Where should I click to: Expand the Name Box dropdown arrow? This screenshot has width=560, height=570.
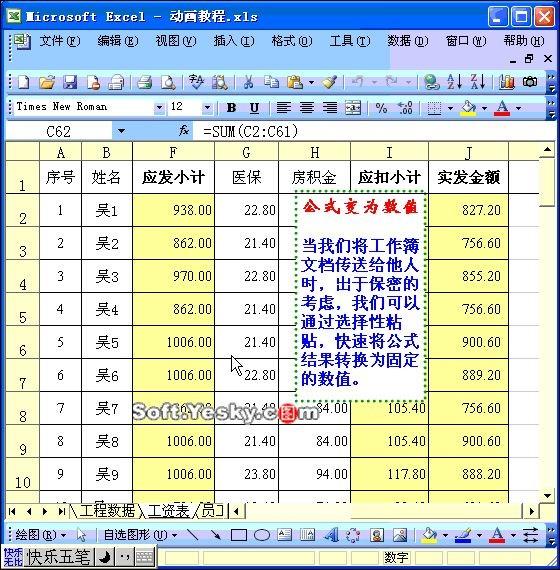tap(121, 131)
